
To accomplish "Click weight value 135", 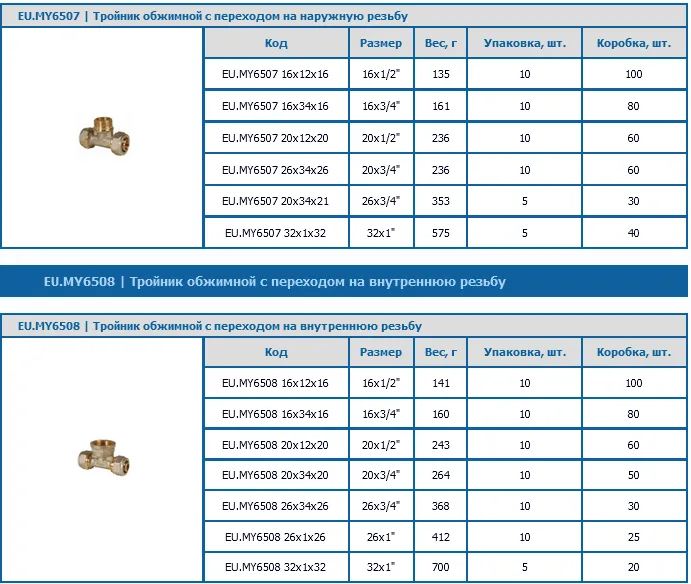I will click(441, 74).
